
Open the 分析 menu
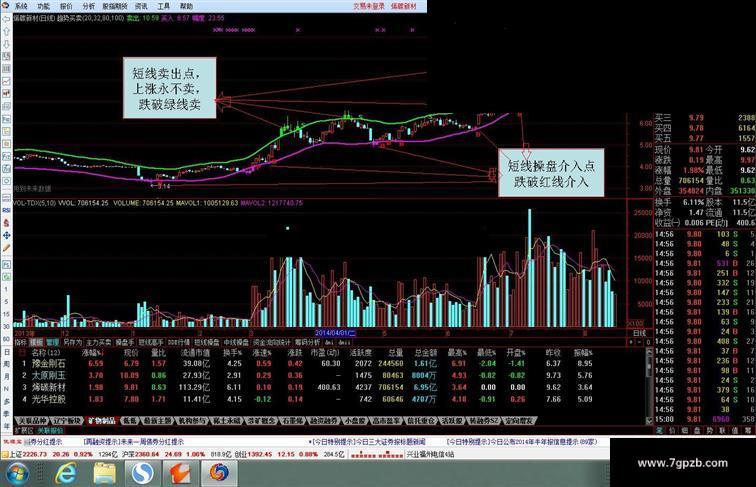[x=89, y=6]
